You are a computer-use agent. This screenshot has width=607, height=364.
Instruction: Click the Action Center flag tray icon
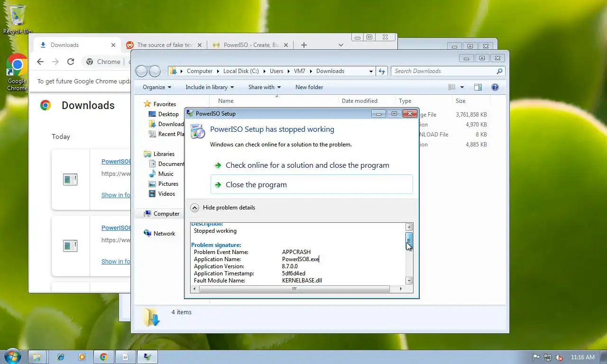[x=536, y=357]
